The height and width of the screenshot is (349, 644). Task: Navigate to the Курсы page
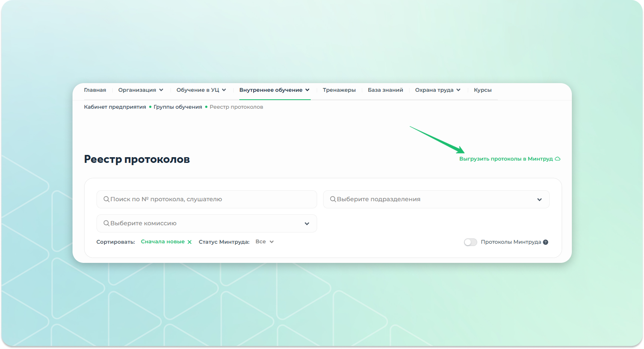[x=482, y=90]
